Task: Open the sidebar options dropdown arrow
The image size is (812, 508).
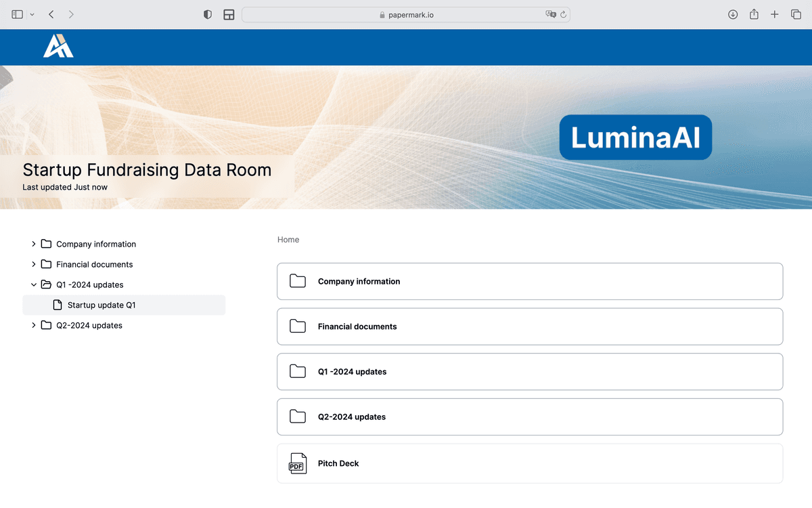Action: (x=32, y=14)
